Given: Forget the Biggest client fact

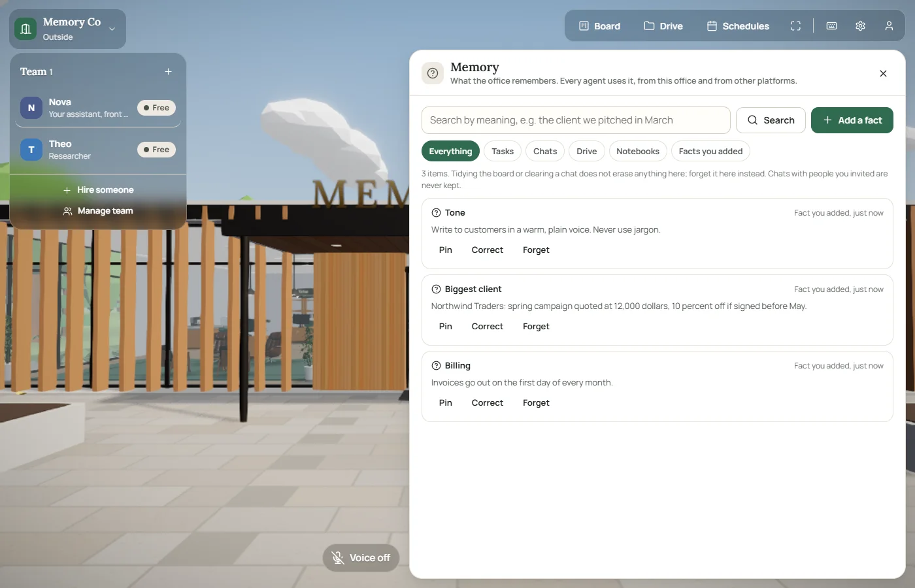Looking at the screenshot, I should click(536, 327).
